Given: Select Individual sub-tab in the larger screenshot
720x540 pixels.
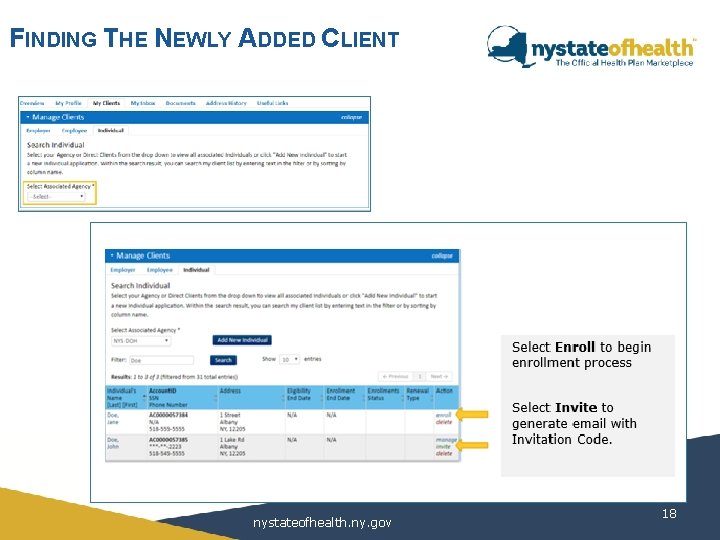Looking at the screenshot, I should 196,270.
